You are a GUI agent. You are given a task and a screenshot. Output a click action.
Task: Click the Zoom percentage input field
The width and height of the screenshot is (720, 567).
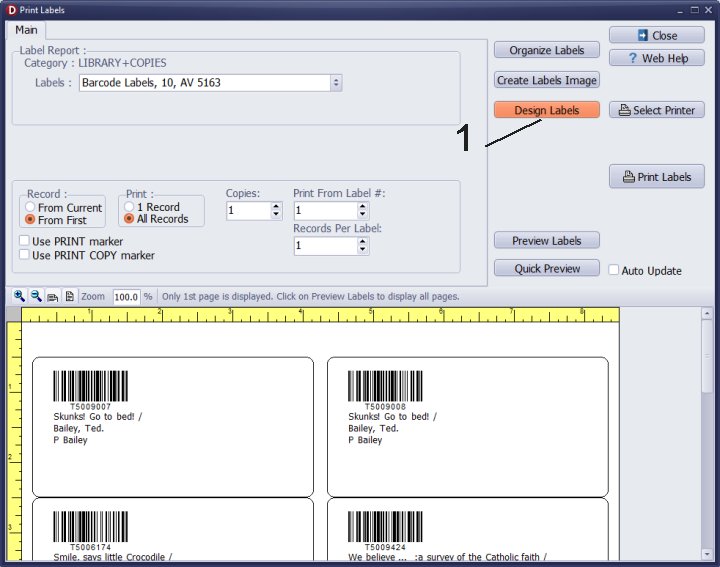(x=125, y=297)
